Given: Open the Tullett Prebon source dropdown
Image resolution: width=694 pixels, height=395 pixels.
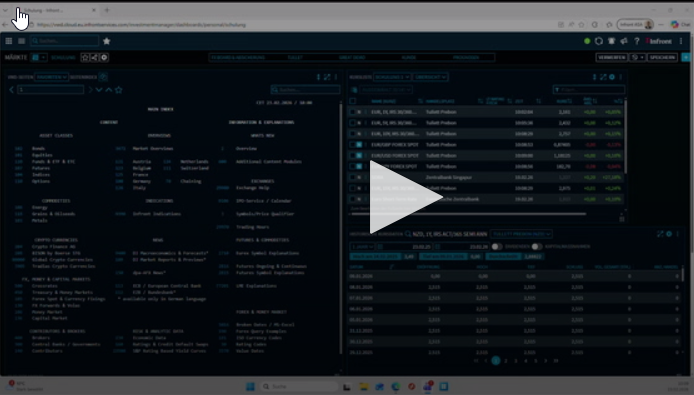Looking at the screenshot, I should [521, 234].
